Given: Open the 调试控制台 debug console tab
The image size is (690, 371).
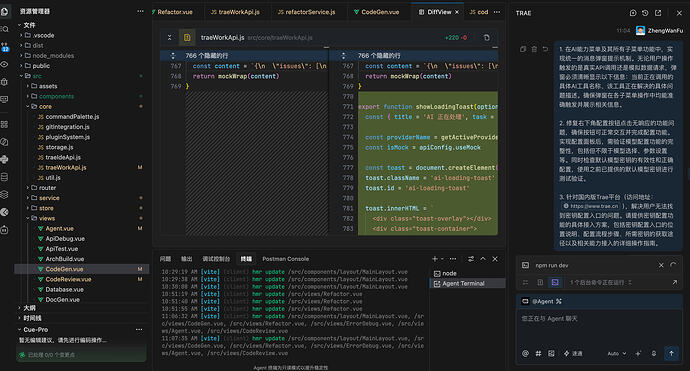Looking at the screenshot, I should pyautogui.click(x=216, y=259).
